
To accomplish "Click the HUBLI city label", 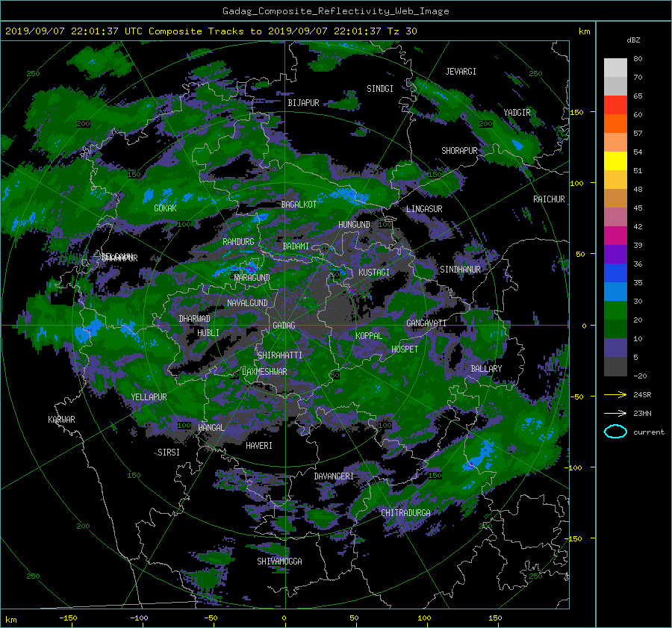I will [208, 333].
